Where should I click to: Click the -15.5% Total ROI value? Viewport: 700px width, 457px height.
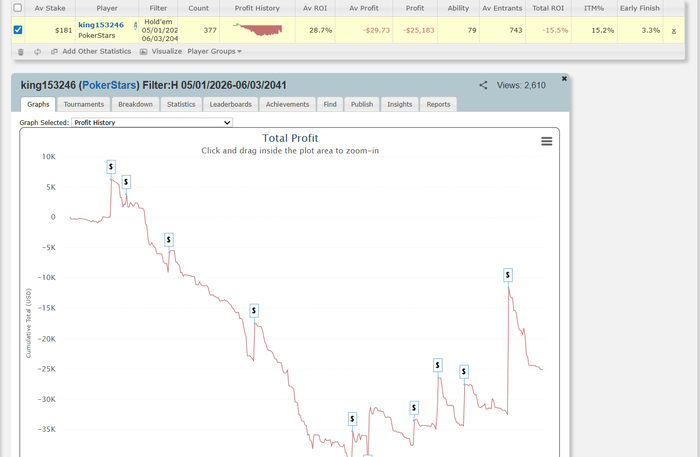click(x=555, y=30)
